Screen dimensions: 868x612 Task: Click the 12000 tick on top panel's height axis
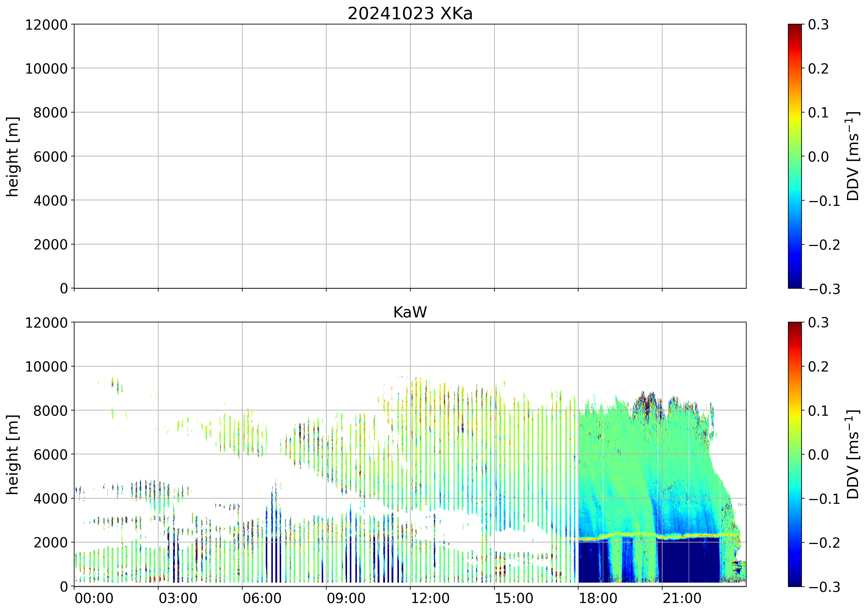click(x=46, y=25)
